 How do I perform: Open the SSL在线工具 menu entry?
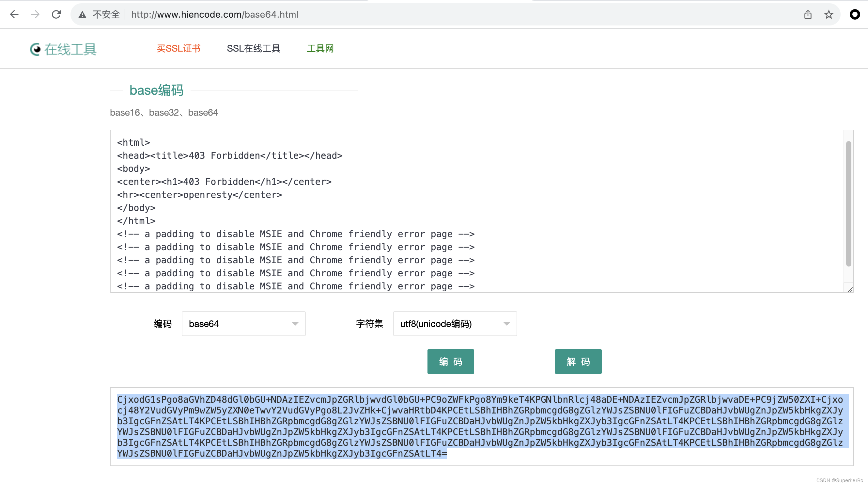coord(254,48)
